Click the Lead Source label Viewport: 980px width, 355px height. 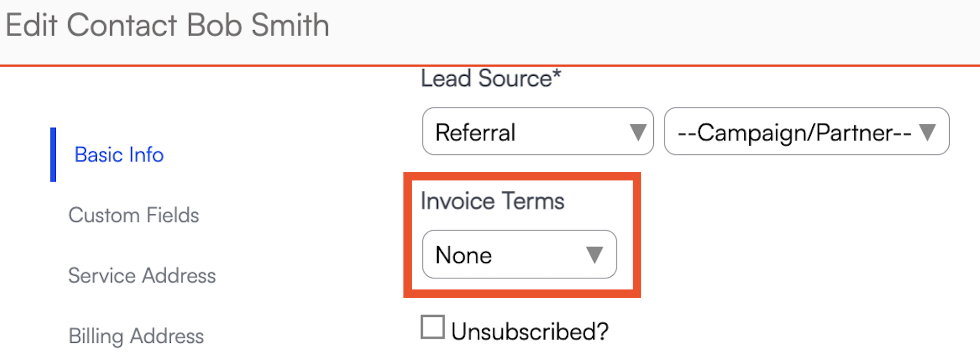pos(490,79)
